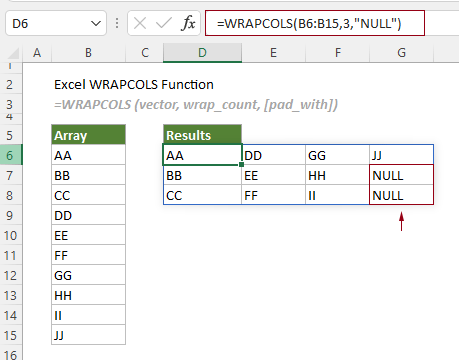The image size is (459, 360).
Task: Select row 8 header
Action: coord(11,195)
